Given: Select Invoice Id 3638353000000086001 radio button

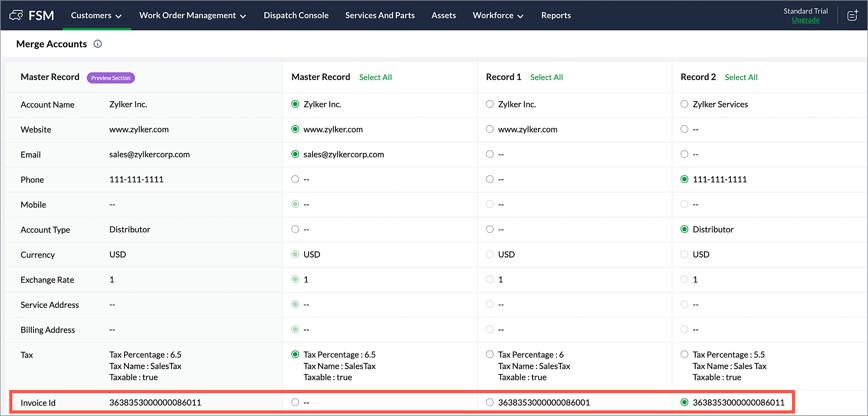Looking at the screenshot, I should tap(490, 402).
